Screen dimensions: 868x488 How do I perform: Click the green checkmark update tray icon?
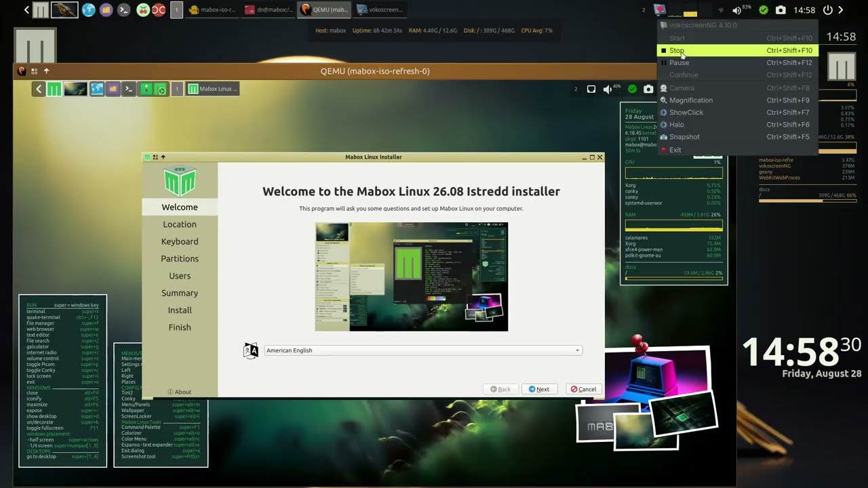764,10
